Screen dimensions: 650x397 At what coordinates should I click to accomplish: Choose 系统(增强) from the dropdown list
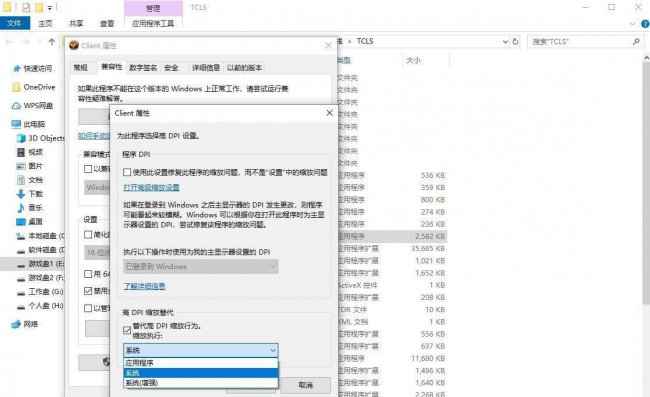point(201,383)
